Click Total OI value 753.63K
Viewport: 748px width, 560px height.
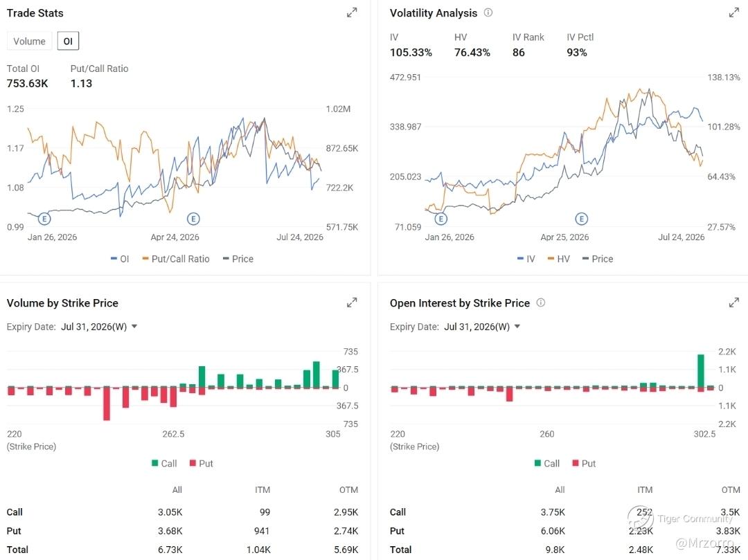pos(27,83)
